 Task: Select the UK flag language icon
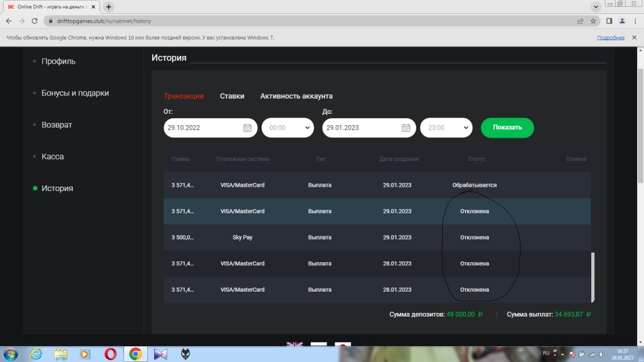pyautogui.click(x=294, y=344)
